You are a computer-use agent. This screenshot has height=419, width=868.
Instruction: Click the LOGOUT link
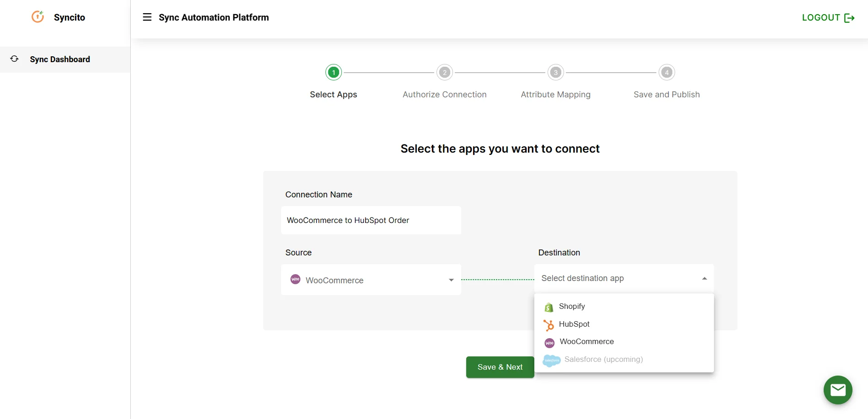[821, 18]
